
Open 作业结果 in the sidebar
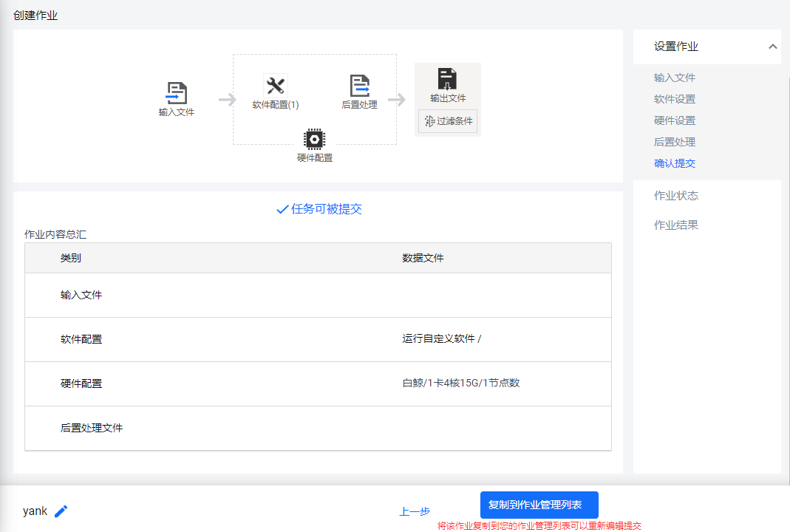(675, 225)
